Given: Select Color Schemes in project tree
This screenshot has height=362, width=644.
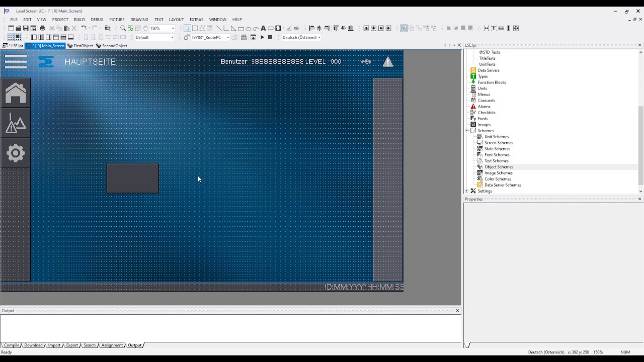Looking at the screenshot, I should click(498, 179).
